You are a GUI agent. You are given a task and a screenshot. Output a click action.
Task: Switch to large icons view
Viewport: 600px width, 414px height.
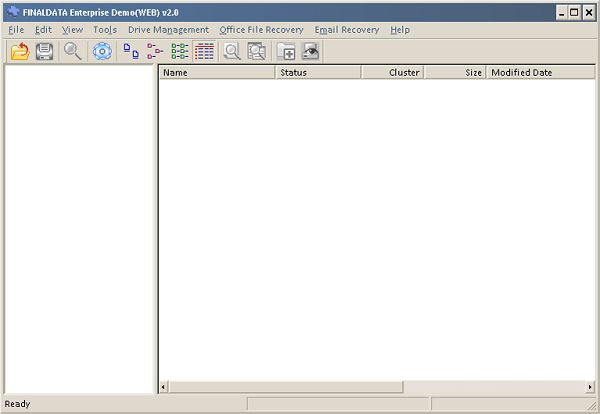coord(131,51)
